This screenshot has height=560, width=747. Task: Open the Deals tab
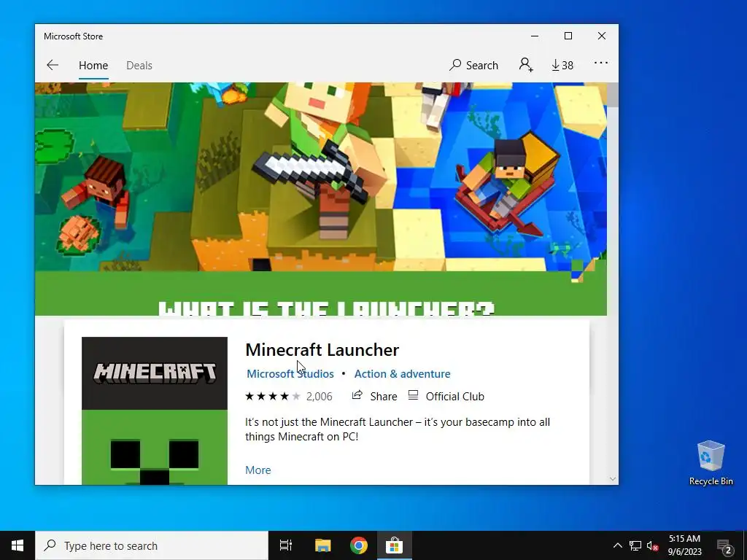(x=139, y=65)
